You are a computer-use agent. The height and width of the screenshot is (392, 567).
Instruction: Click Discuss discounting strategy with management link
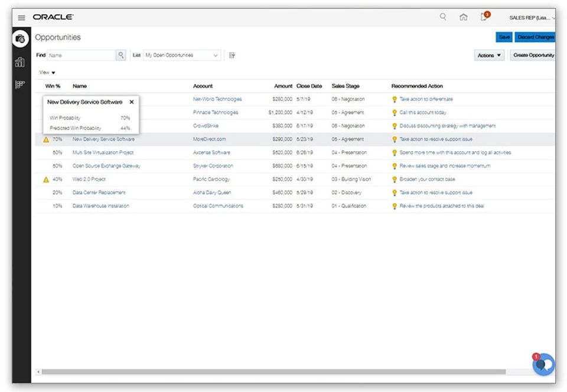tap(447, 126)
